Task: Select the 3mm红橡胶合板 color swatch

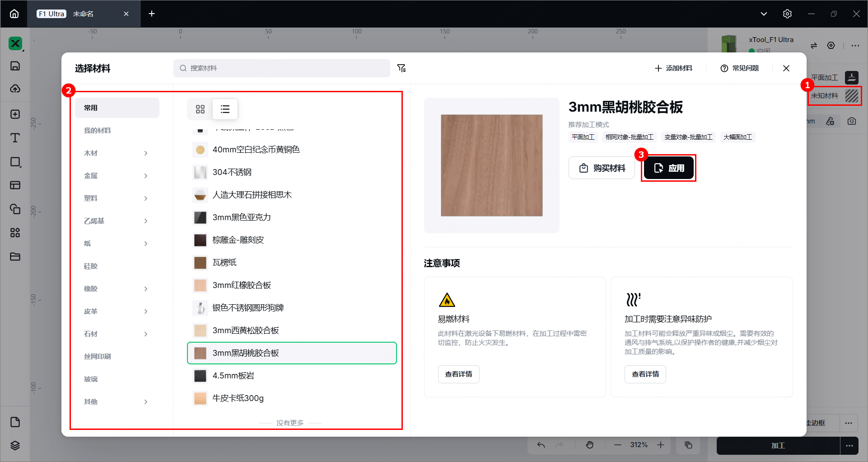Action: click(x=200, y=285)
